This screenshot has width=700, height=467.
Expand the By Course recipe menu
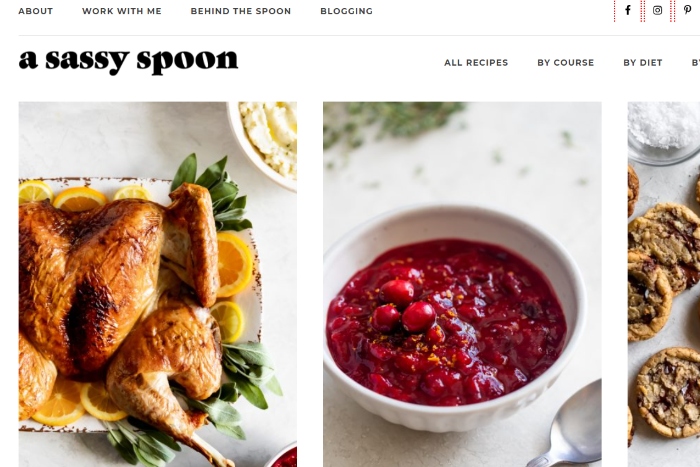(566, 63)
